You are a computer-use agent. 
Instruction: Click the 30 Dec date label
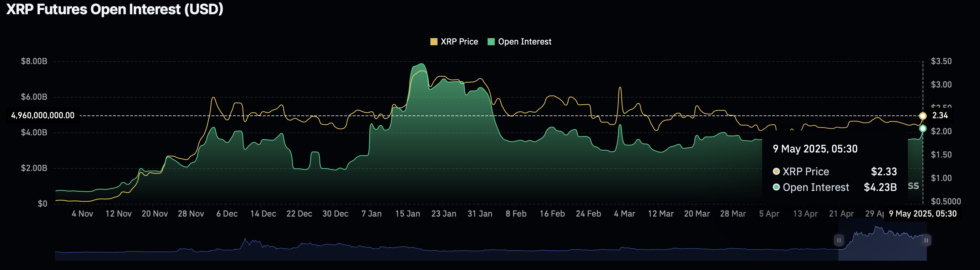coord(336,214)
